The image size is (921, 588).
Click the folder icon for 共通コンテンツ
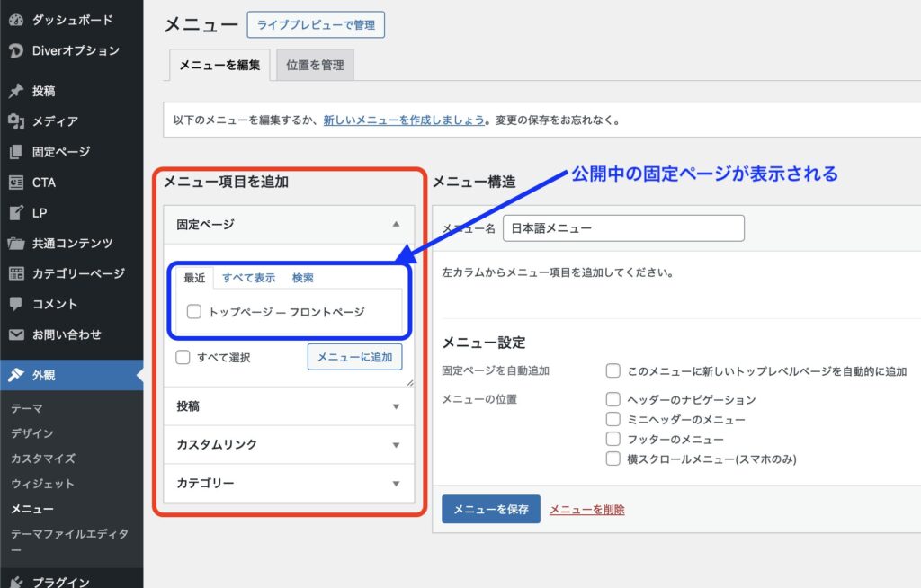[15, 243]
